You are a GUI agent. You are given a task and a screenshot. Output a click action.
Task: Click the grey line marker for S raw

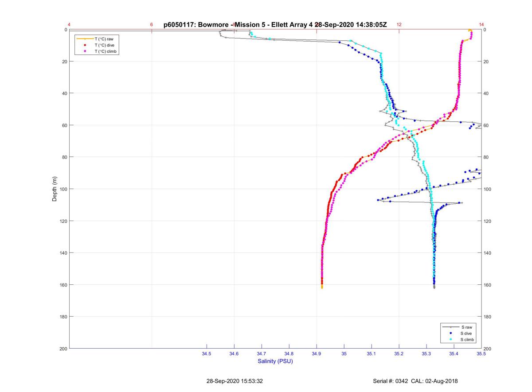coord(450,327)
